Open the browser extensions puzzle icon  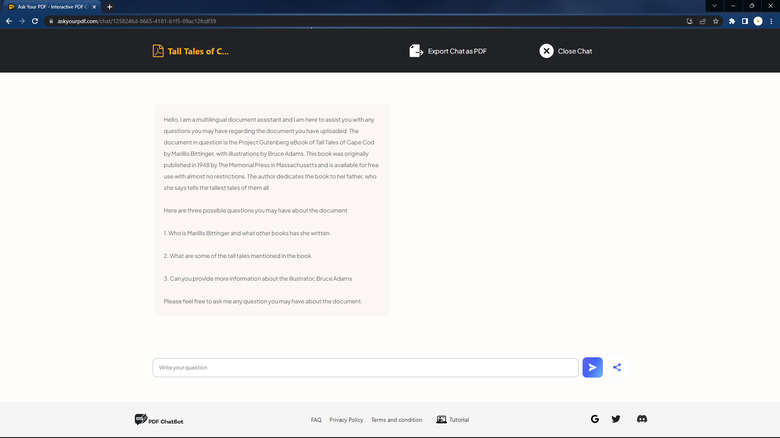click(x=732, y=21)
